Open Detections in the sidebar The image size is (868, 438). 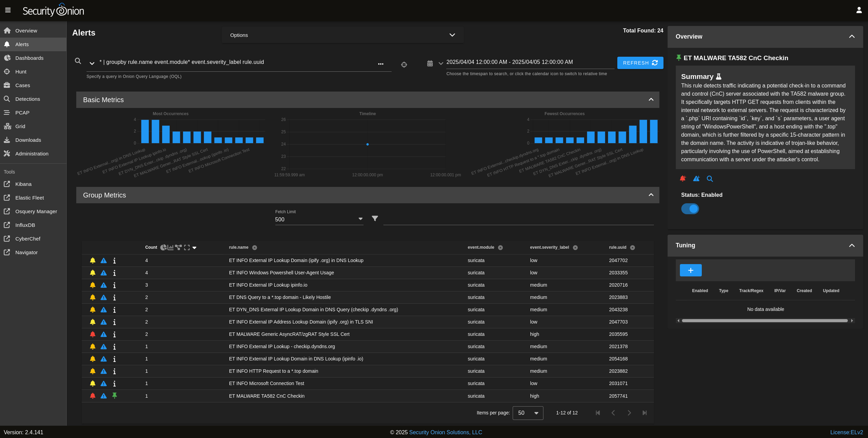pos(27,99)
